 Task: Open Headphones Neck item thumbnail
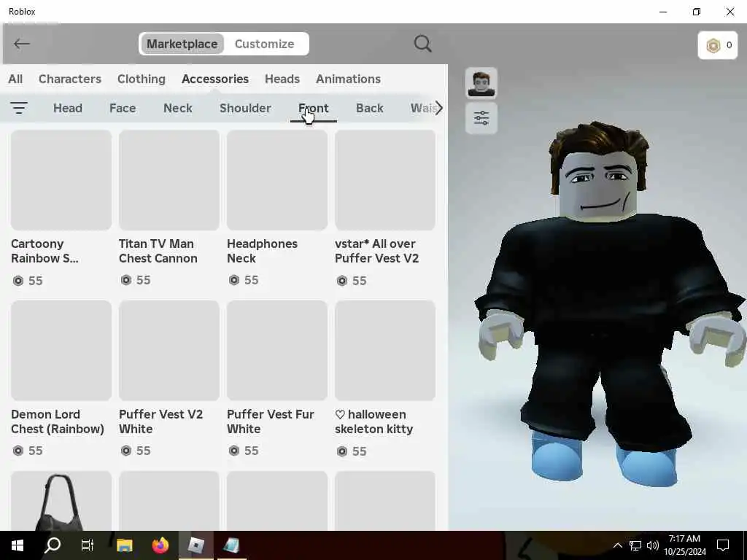(277, 180)
